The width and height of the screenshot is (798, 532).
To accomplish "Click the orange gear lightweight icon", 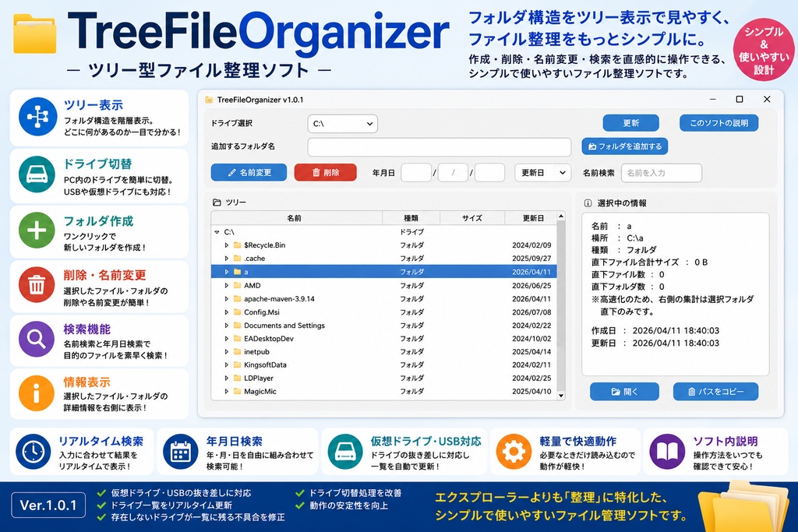I will click(514, 452).
